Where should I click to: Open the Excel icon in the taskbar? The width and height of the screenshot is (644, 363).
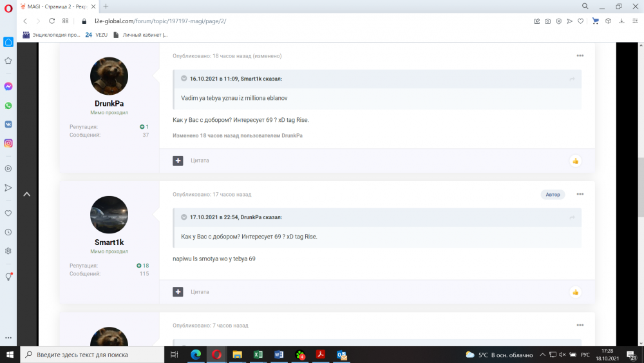point(258,355)
